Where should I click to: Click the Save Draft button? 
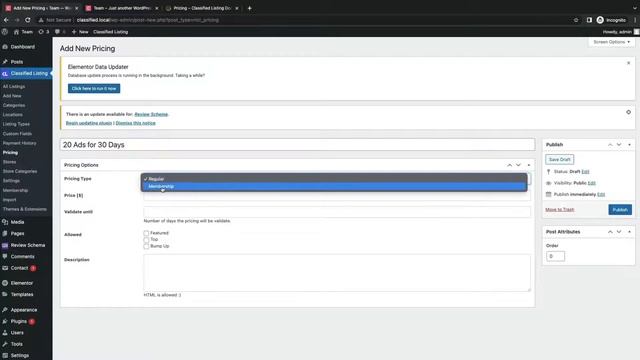(559, 160)
